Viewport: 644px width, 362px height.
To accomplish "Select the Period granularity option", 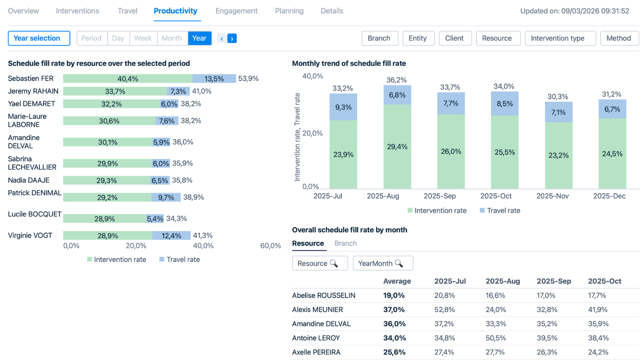I will tap(92, 38).
